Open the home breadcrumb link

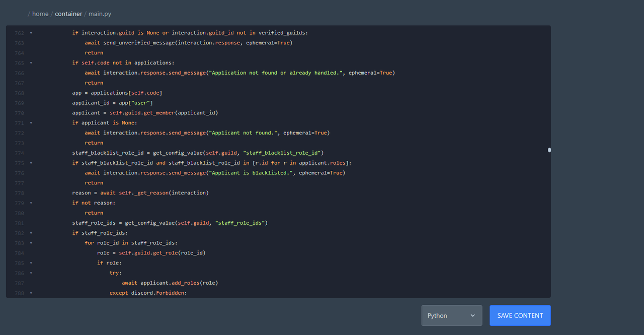click(x=40, y=14)
